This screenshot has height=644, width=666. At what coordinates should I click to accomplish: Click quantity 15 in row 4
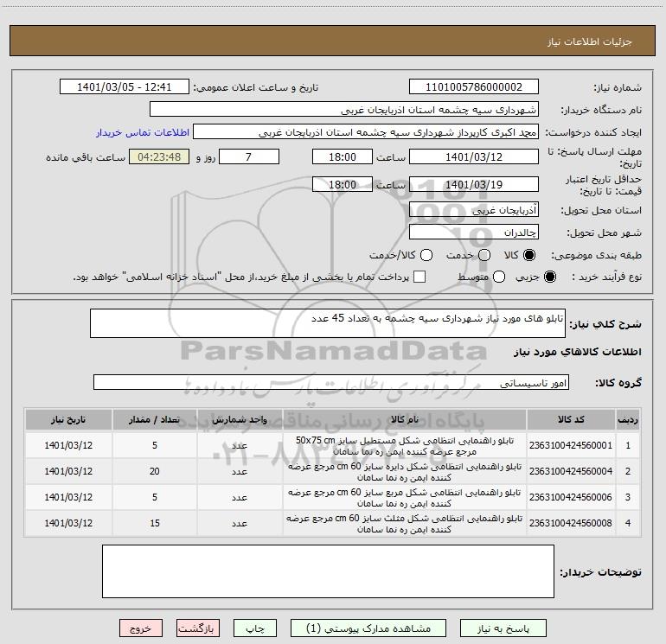point(155,523)
